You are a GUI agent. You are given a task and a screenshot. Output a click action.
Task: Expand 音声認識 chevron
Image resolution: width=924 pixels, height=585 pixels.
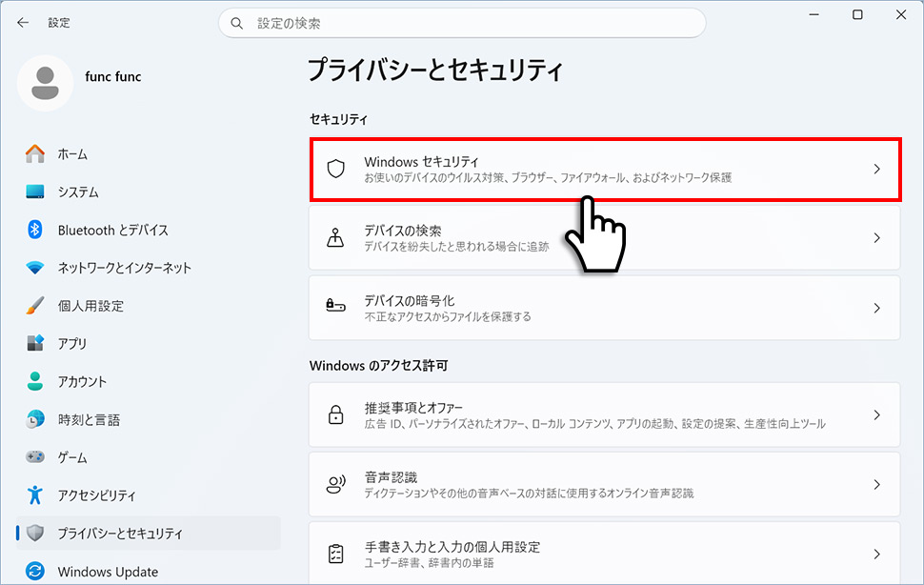[877, 484]
